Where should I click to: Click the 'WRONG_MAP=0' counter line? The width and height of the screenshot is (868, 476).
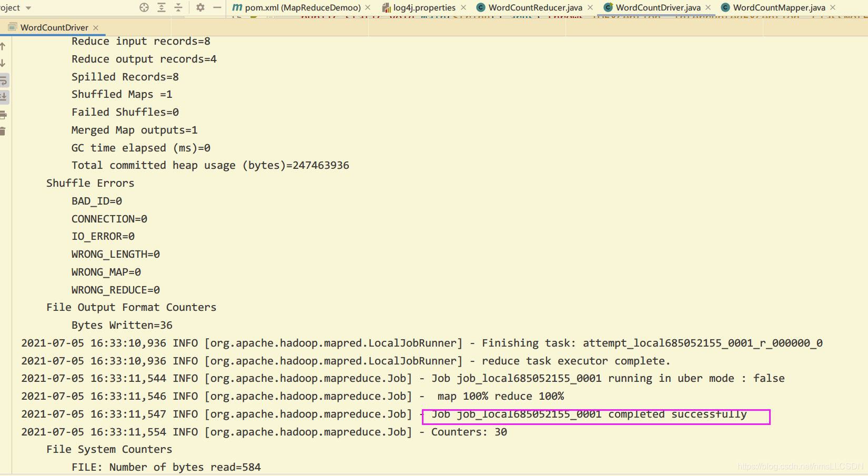(x=106, y=272)
